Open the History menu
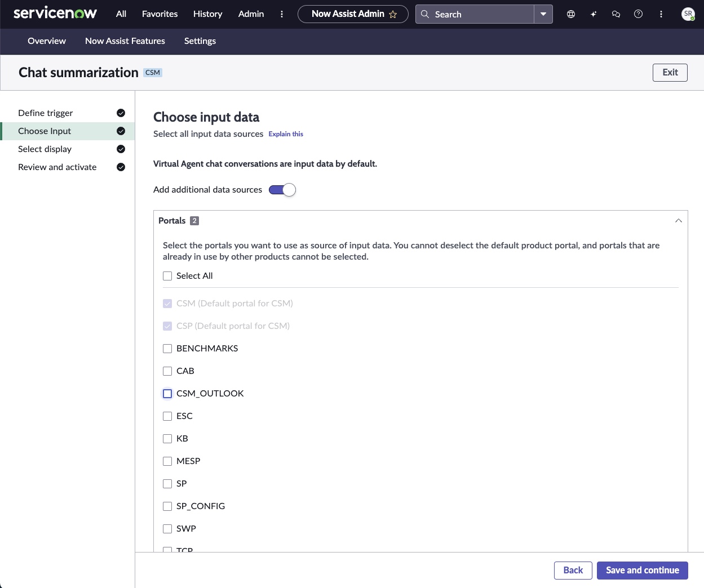 pos(208,14)
